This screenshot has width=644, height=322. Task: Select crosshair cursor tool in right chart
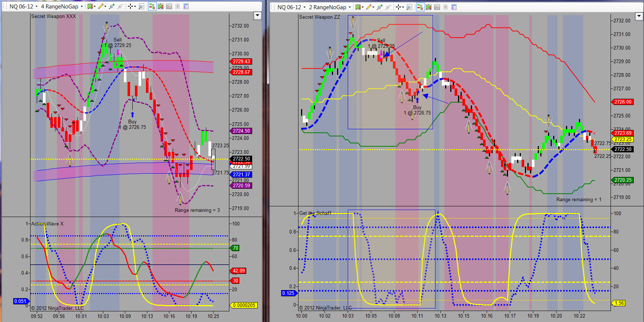coord(399,7)
